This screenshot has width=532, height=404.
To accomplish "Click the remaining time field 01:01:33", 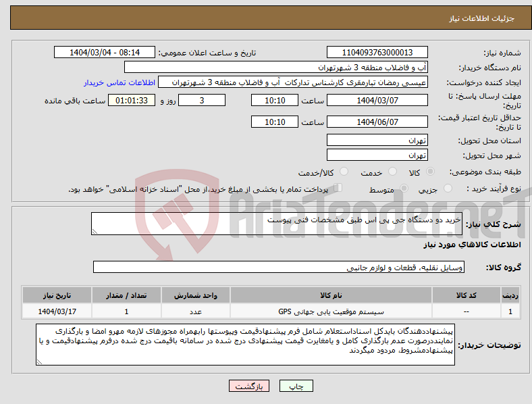I will tap(131, 100).
